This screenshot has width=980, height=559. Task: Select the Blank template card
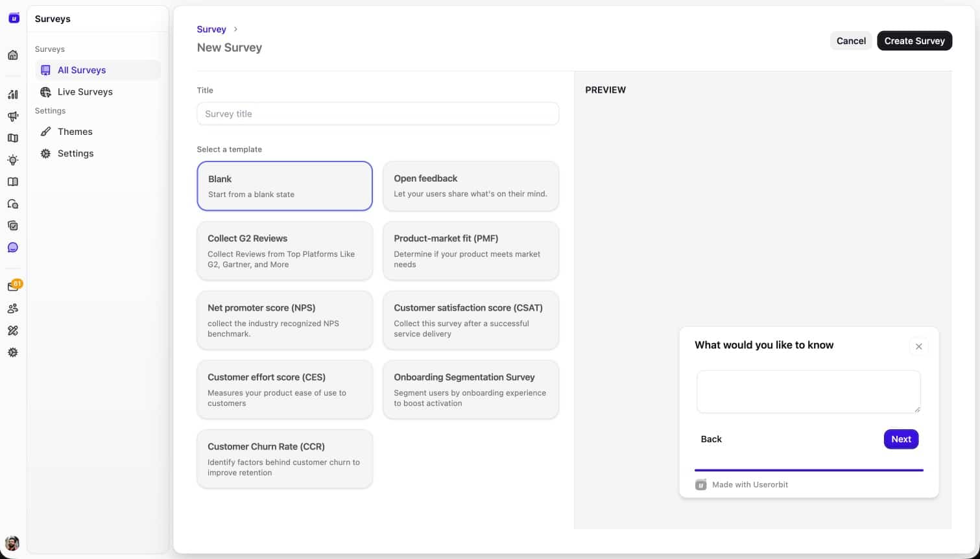click(284, 186)
